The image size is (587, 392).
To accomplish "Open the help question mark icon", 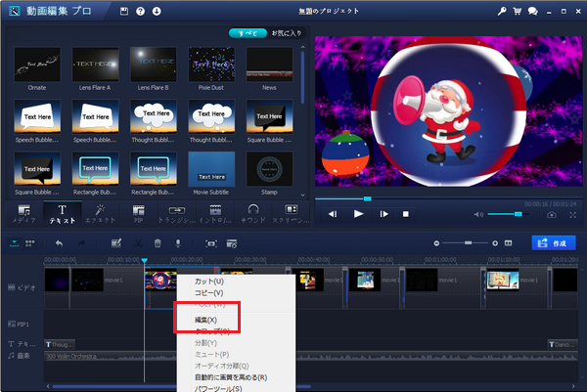I will tap(140, 12).
